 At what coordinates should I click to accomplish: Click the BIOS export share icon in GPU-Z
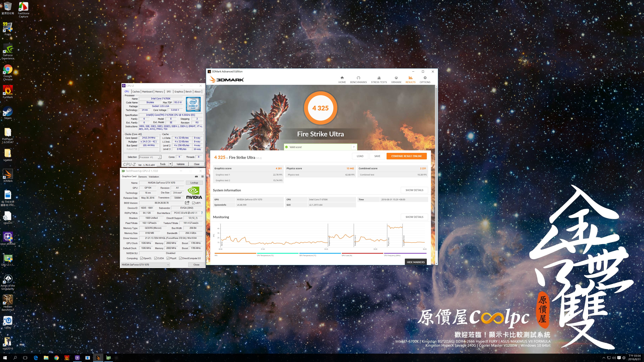[187, 203]
